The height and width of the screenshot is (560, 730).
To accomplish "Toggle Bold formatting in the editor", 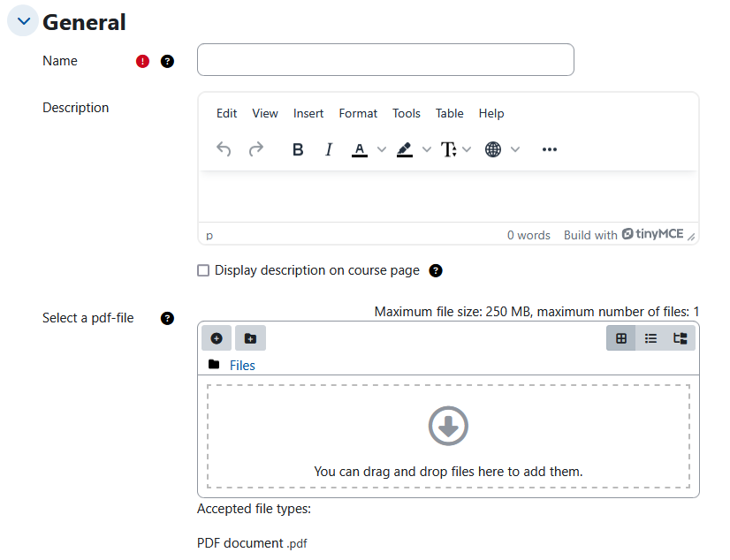I will coord(298,149).
